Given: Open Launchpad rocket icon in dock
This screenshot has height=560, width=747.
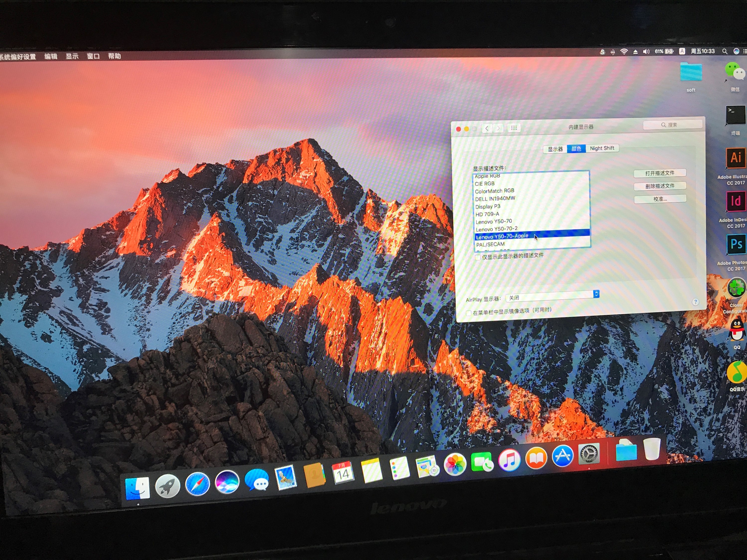Looking at the screenshot, I should [x=168, y=486].
